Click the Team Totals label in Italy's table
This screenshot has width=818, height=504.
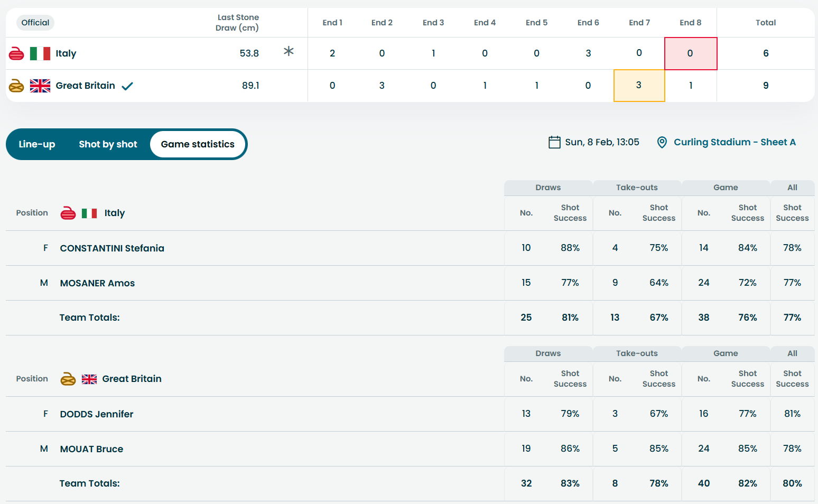point(89,318)
